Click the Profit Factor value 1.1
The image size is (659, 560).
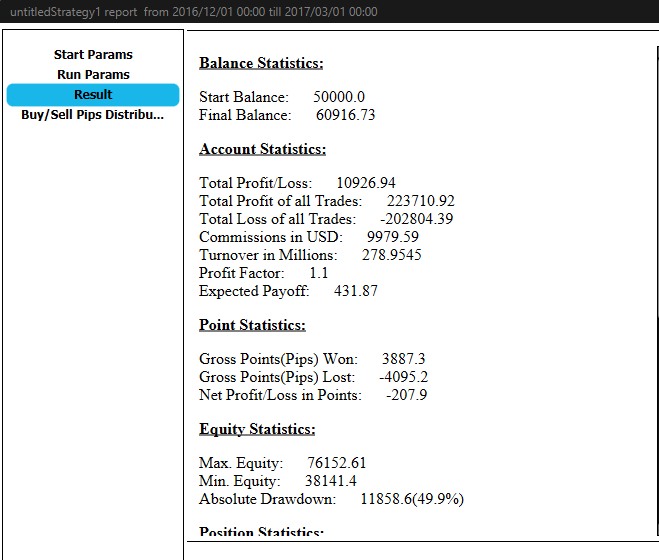(x=319, y=273)
